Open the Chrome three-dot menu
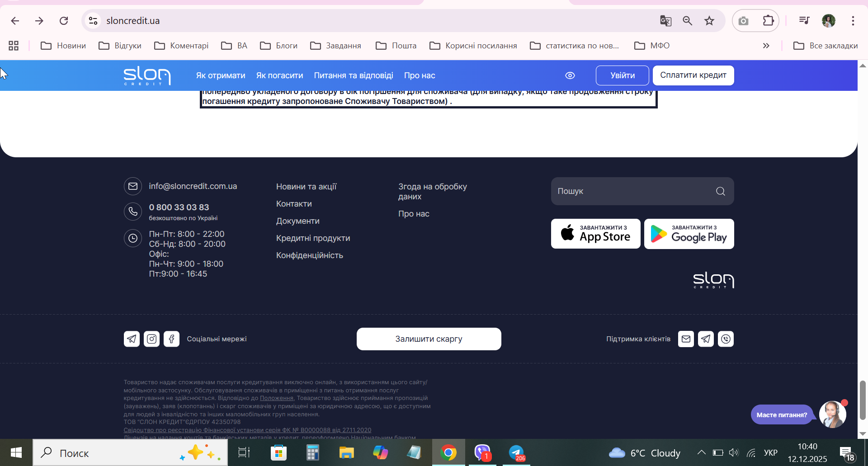 (x=853, y=21)
